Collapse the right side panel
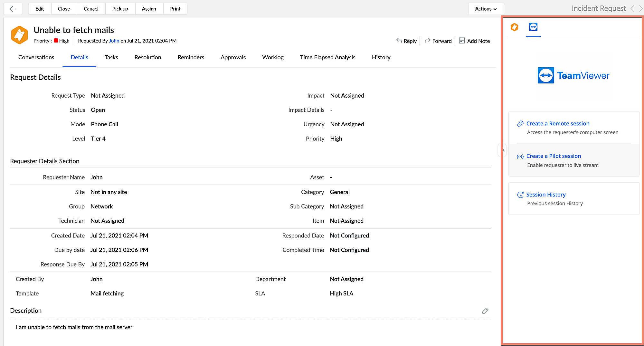 pyautogui.click(x=503, y=150)
